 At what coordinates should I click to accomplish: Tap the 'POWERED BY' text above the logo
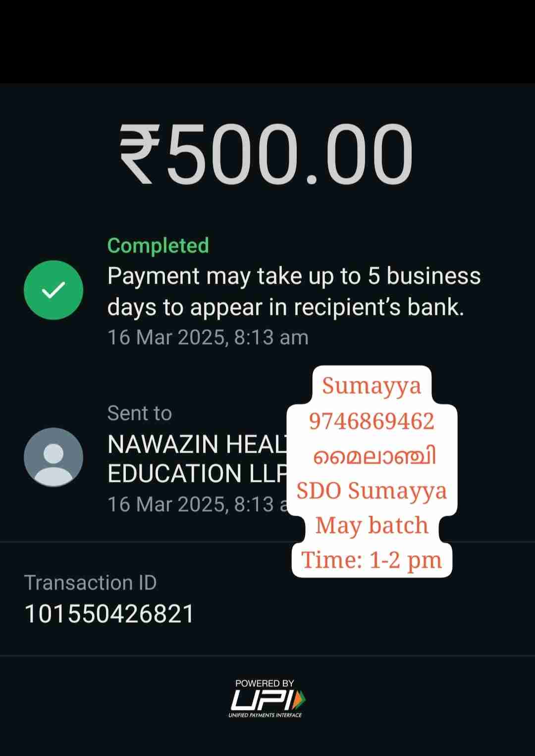pos(265,683)
